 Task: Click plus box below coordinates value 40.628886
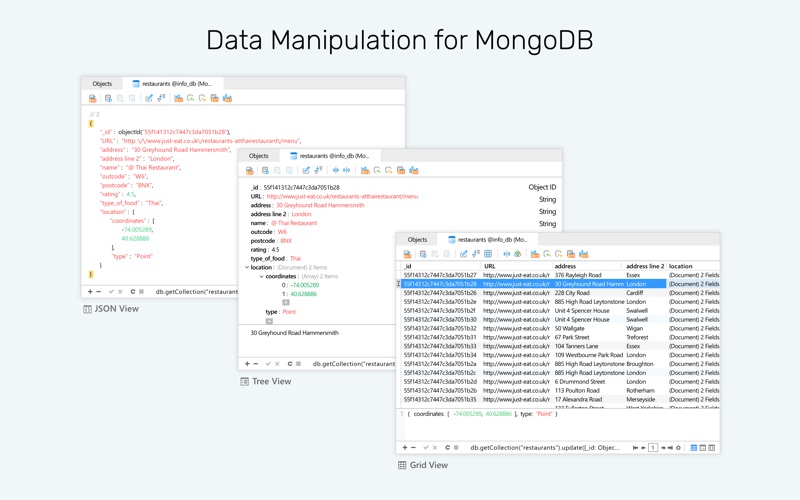click(286, 303)
